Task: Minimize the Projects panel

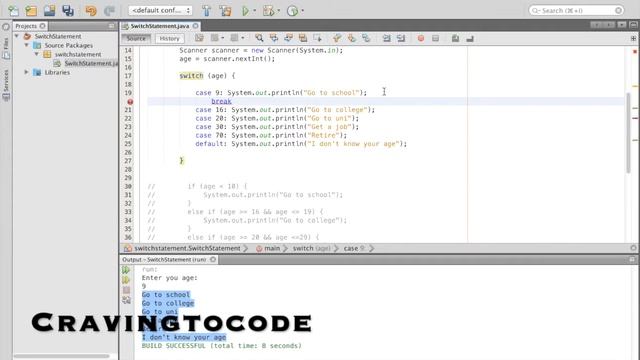Action: pos(111,26)
